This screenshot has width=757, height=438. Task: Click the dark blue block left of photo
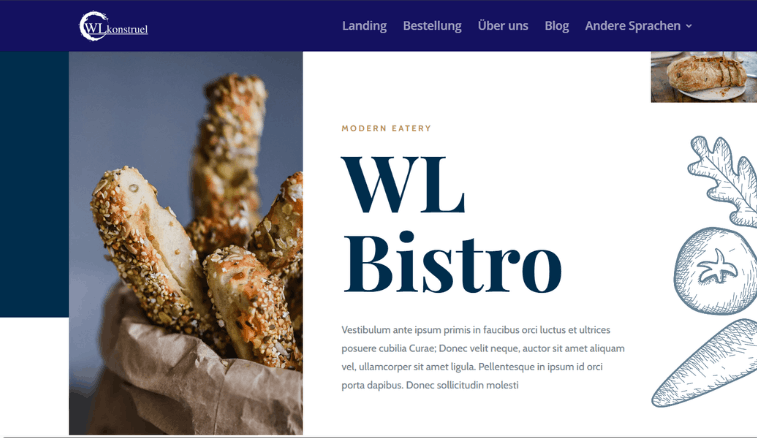click(x=34, y=184)
